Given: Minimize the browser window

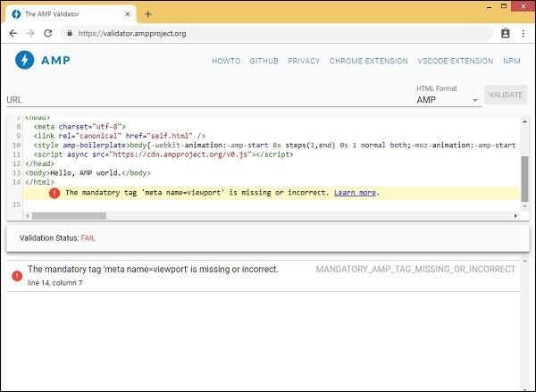Looking at the screenshot, I should click(490, 6).
